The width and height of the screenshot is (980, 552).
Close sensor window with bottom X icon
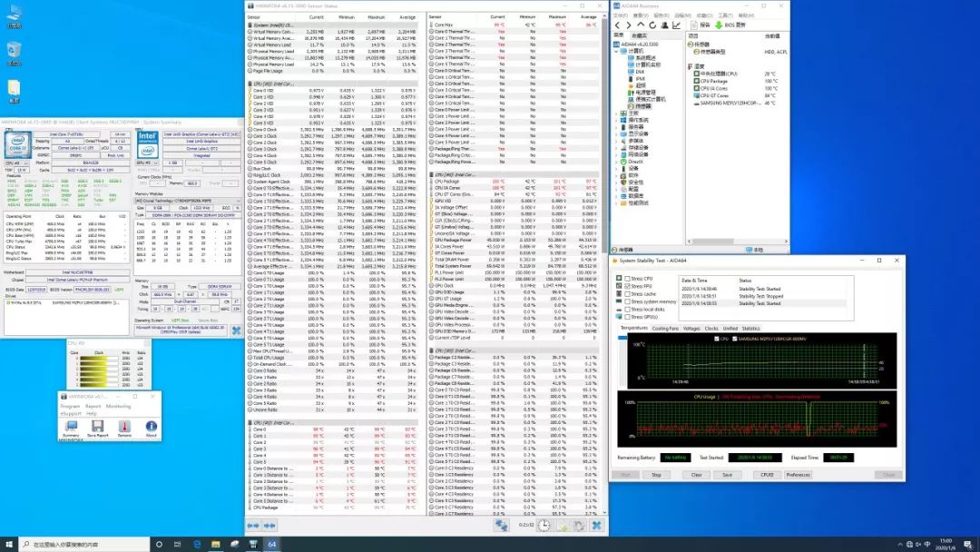tap(596, 526)
